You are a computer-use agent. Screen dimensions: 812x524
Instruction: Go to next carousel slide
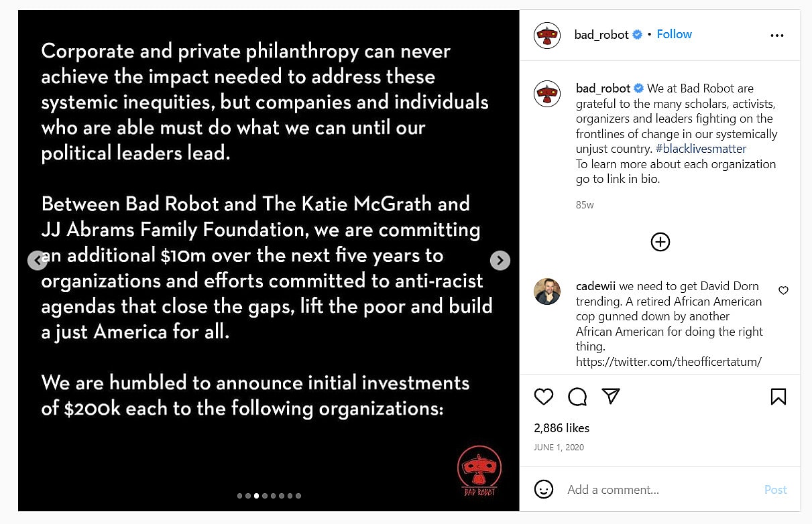click(x=500, y=261)
